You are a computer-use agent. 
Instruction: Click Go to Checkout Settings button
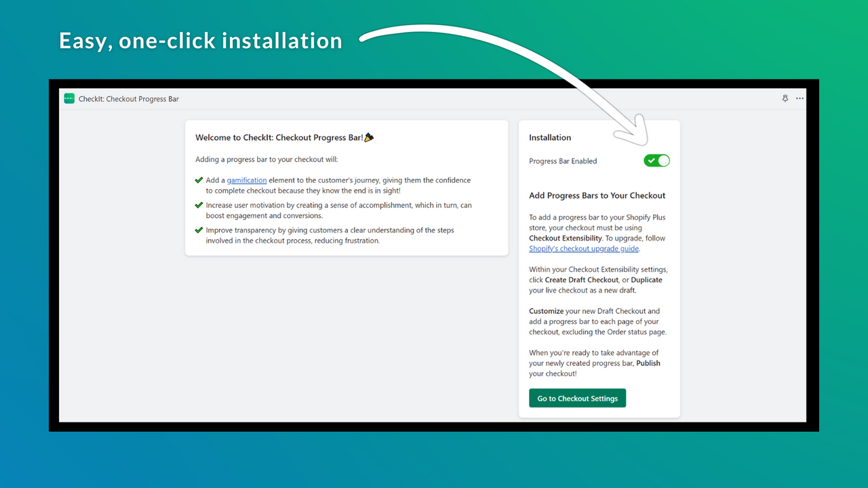[578, 399]
